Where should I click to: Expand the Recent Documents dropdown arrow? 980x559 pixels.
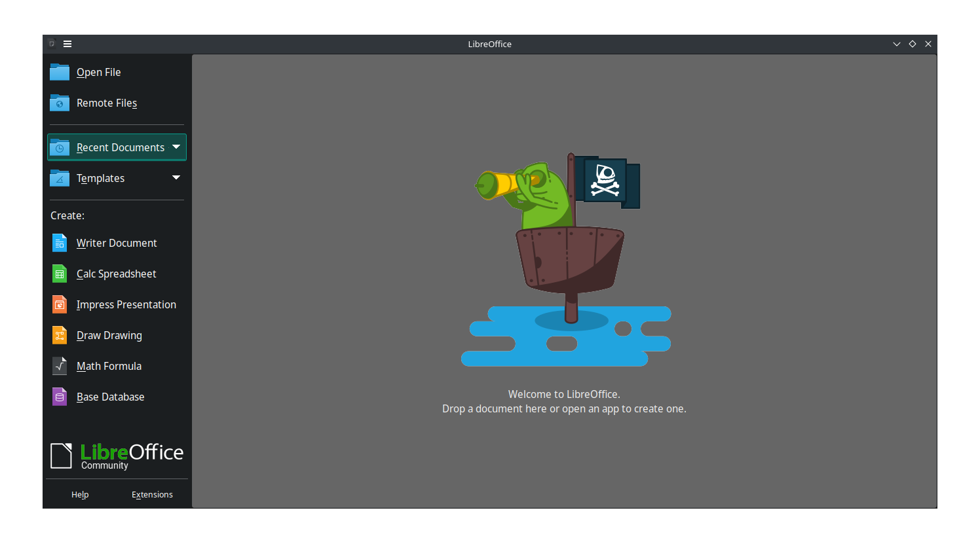[x=176, y=147]
